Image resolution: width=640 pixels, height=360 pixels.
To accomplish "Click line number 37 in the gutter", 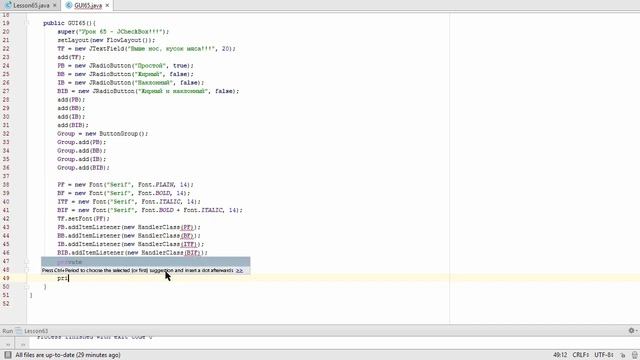I will (6, 176).
